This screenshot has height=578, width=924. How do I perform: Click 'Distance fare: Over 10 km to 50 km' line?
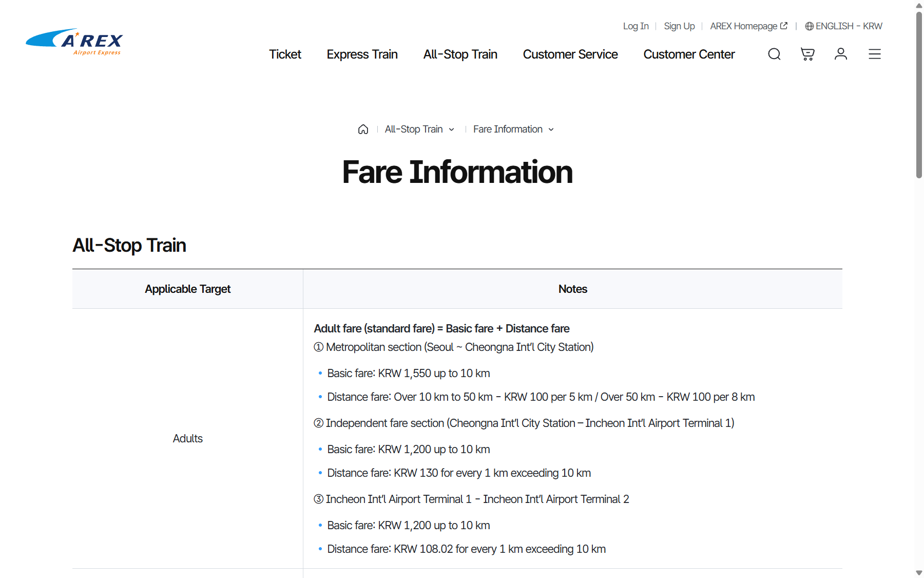pyautogui.click(x=541, y=397)
